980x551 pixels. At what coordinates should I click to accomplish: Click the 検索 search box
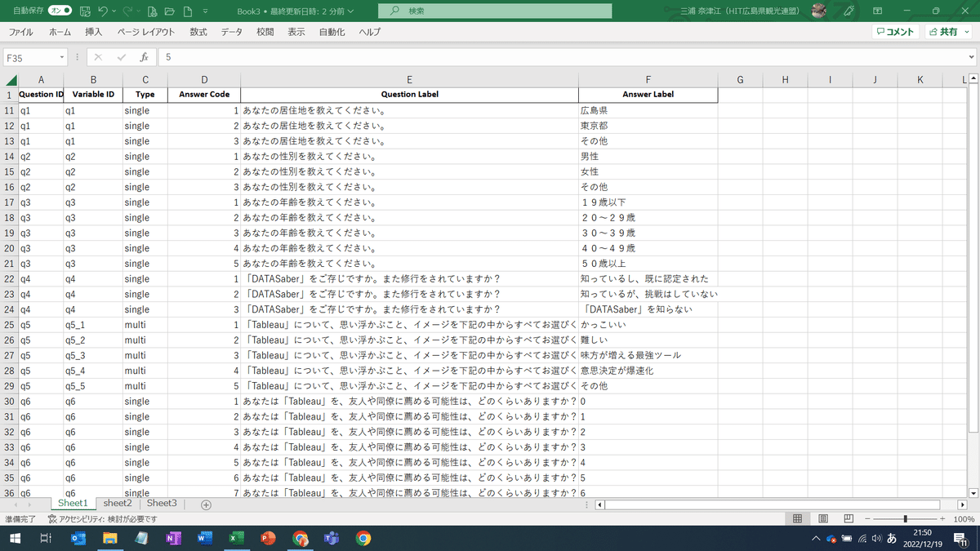point(497,11)
